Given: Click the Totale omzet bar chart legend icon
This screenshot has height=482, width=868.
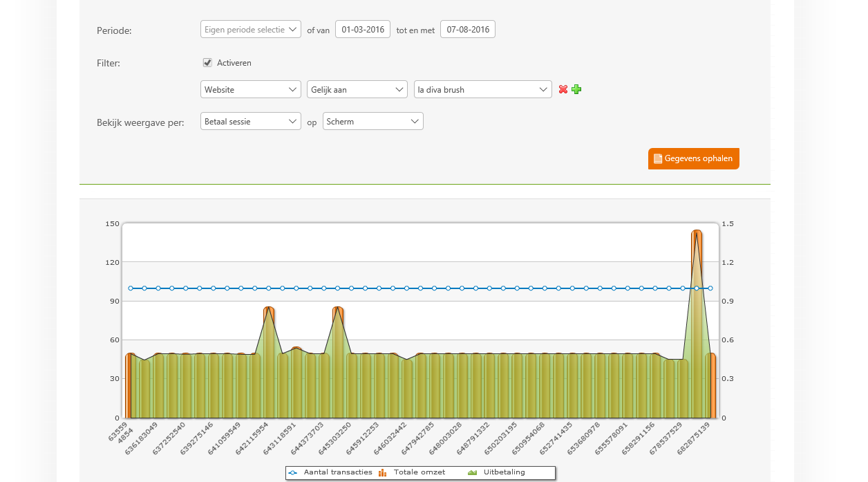Looking at the screenshot, I should [x=382, y=472].
